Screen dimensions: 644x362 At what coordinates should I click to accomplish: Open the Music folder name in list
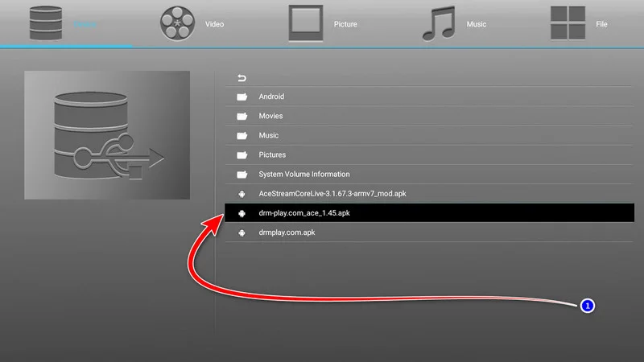269,135
